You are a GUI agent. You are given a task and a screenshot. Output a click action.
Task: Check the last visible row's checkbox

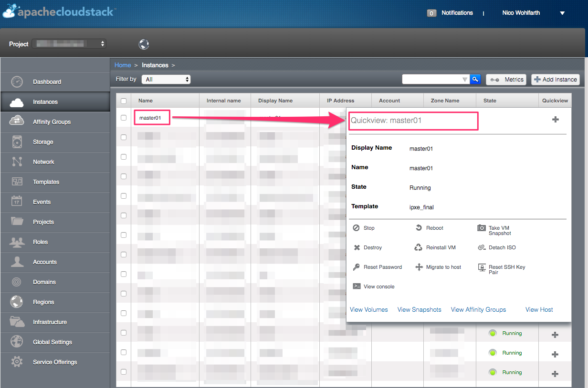(x=124, y=371)
